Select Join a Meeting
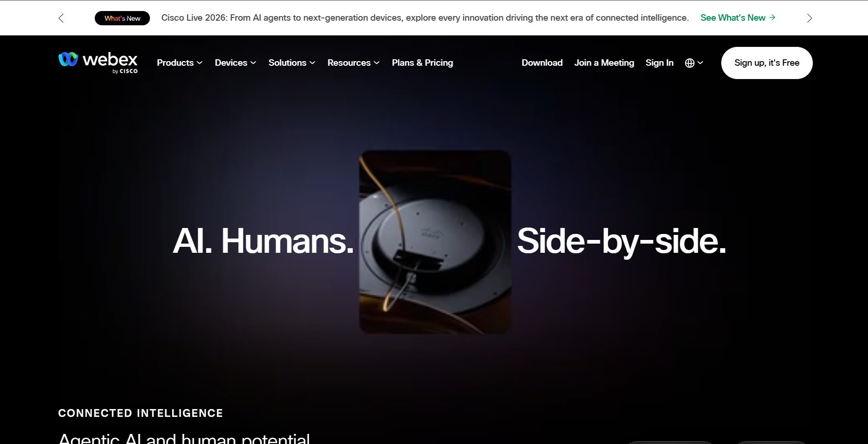868x444 pixels. pyautogui.click(x=604, y=63)
